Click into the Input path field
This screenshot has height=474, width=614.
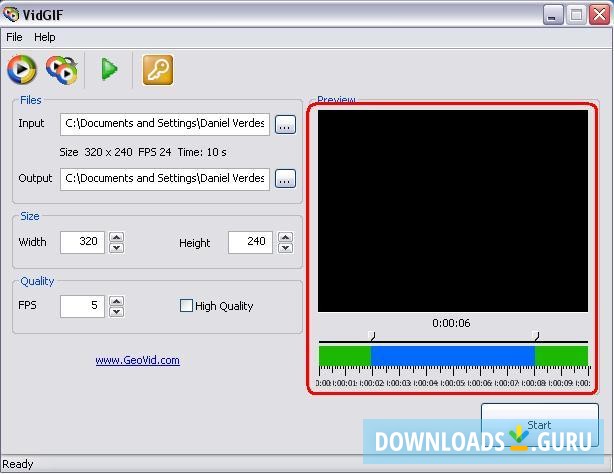pyautogui.click(x=165, y=124)
